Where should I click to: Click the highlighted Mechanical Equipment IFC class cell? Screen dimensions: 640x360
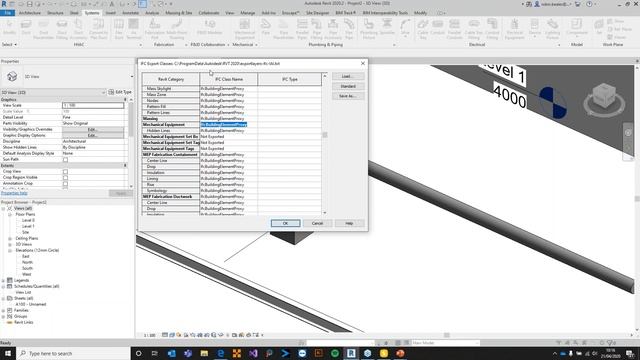click(x=228, y=124)
